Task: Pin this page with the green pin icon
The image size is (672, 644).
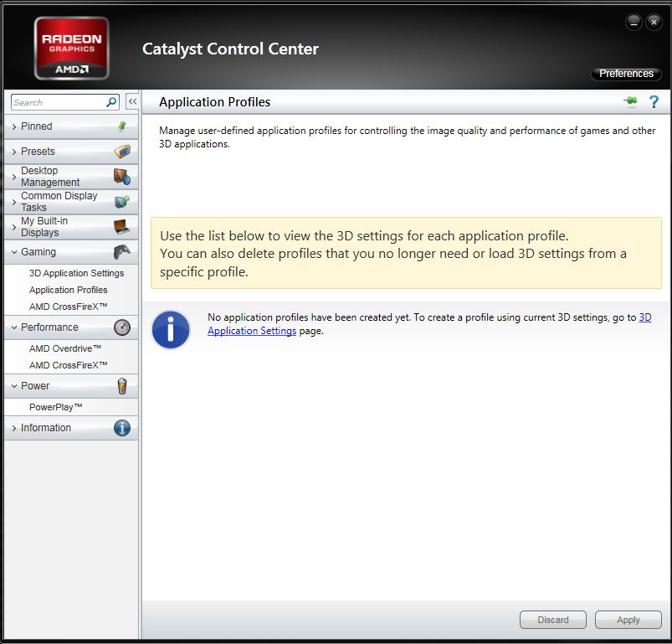Action: point(630,101)
